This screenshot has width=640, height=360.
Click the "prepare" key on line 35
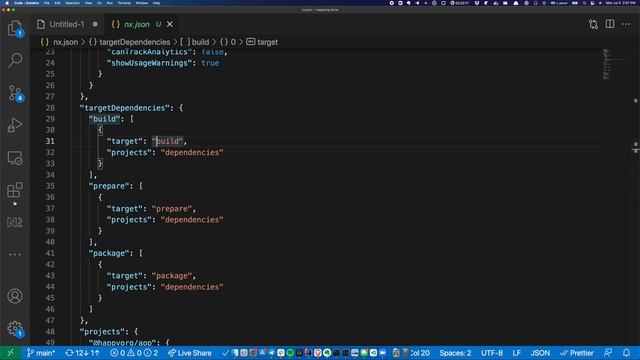pyautogui.click(x=109, y=186)
